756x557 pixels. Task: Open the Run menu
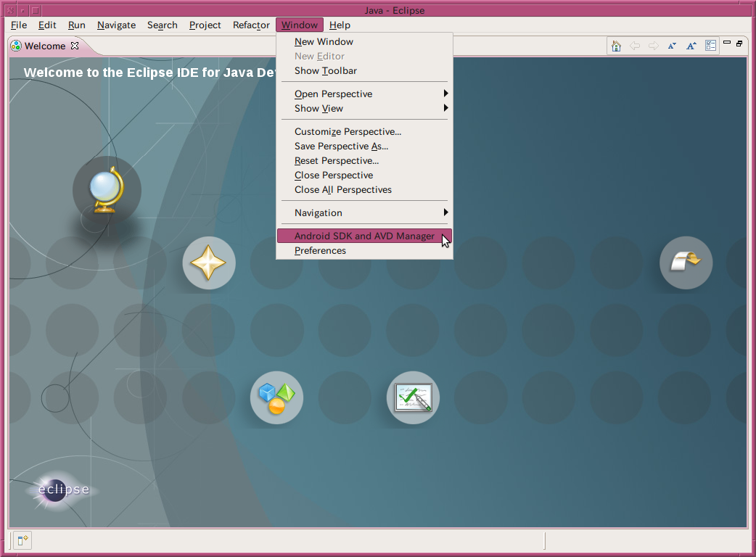(x=77, y=25)
